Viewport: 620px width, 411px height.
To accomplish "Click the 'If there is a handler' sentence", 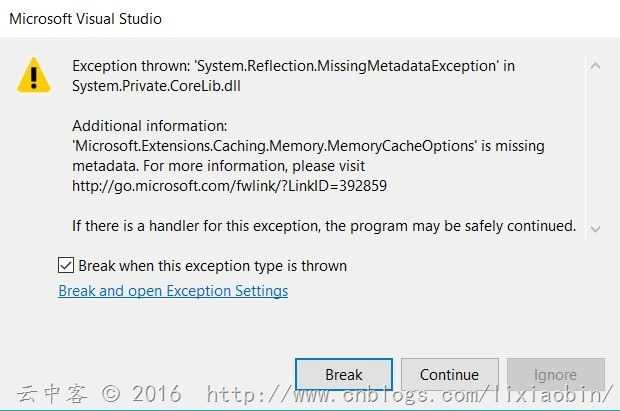I will pos(324,226).
